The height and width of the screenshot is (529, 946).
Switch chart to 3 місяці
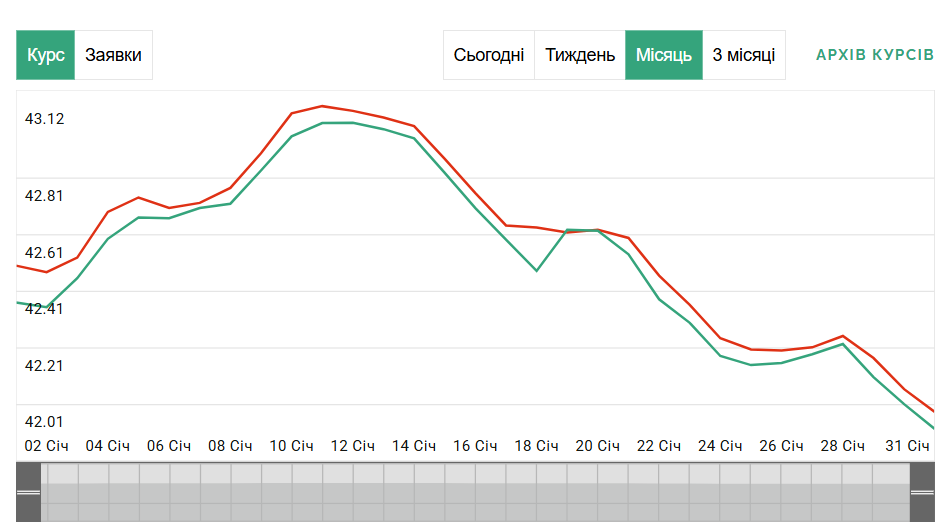click(743, 55)
